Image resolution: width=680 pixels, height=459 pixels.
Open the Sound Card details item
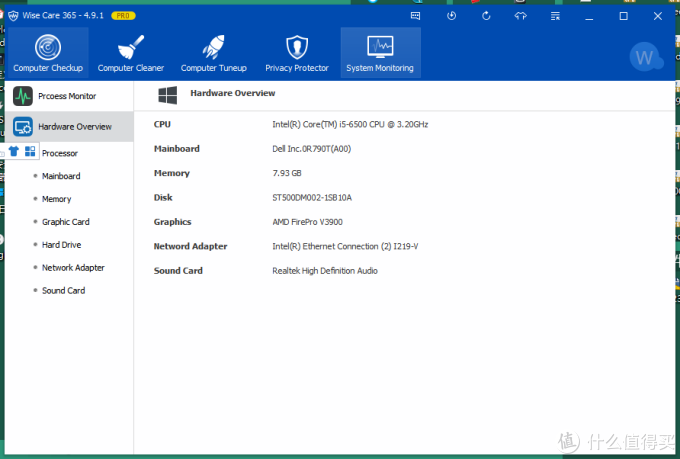click(63, 291)
